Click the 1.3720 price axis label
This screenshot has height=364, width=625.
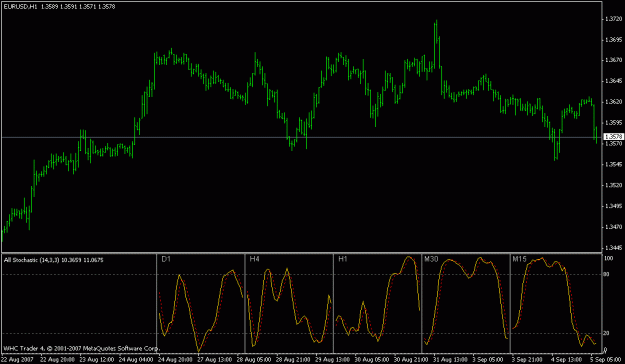613,19
